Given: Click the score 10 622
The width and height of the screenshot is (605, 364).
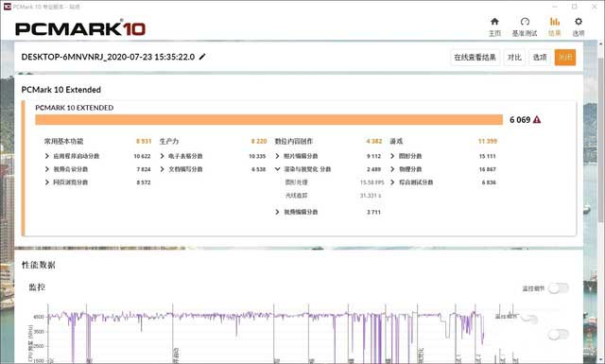Looking at the screenshot, I should 142,156.
